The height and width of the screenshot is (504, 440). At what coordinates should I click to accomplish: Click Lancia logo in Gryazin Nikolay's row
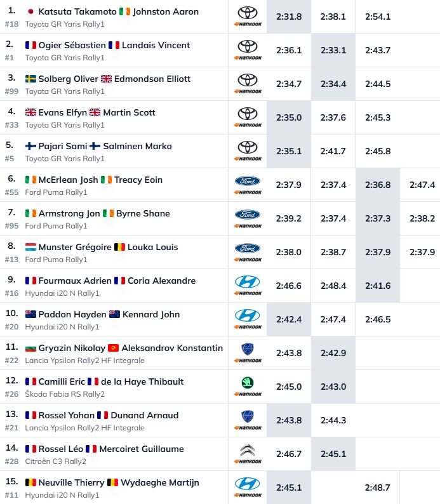tap(247, 348)
